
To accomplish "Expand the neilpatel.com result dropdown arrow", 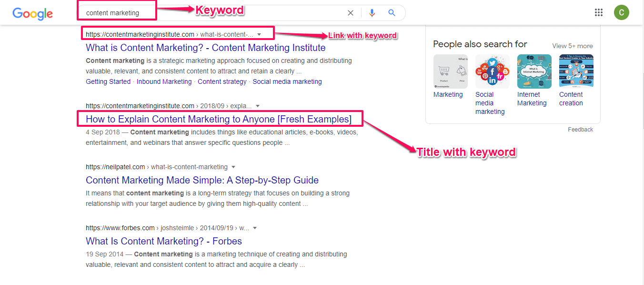I will [233, 167].
